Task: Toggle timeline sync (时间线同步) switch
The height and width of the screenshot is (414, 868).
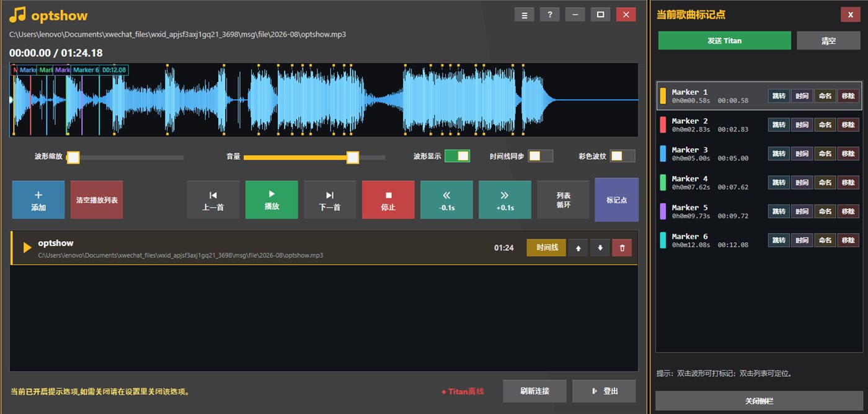Action: point(540,156)
